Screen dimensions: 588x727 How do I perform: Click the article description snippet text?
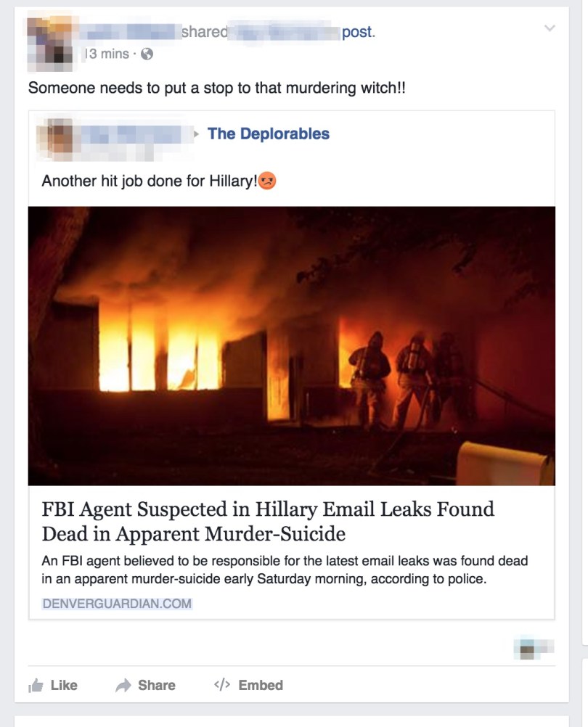(285, 570)
